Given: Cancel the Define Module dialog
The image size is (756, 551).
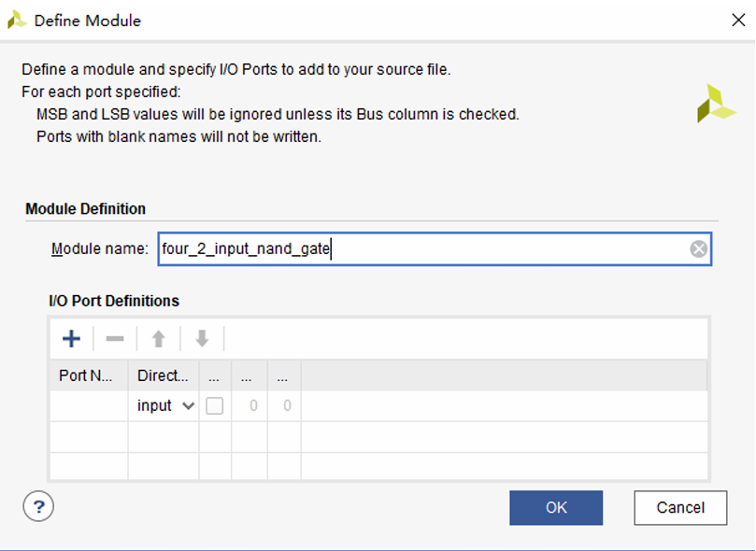Looking at the screenshot, I should pos(680,508).
